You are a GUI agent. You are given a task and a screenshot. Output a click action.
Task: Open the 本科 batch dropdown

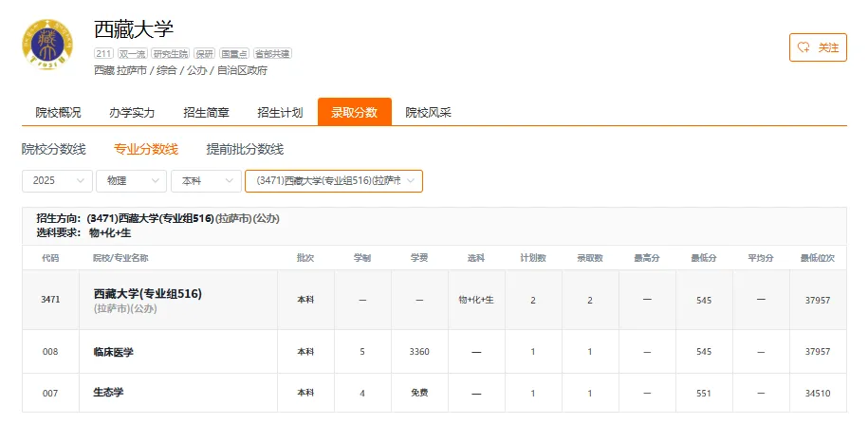(206, 181)
